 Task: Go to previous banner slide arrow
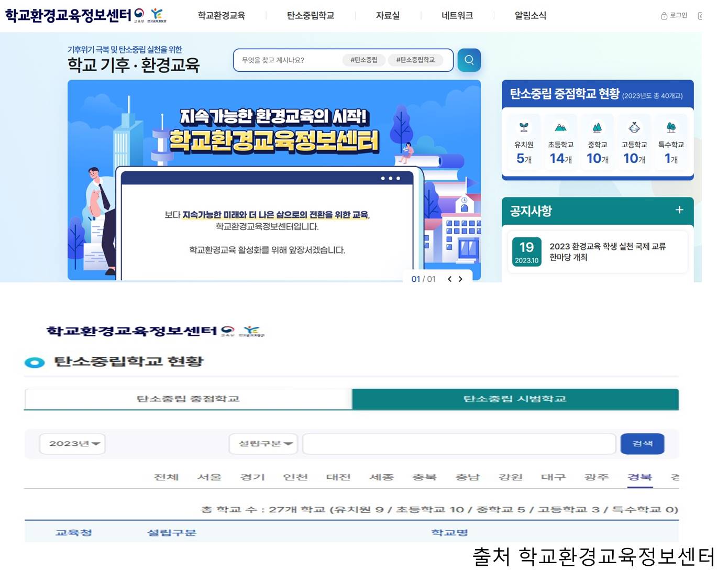(x=449, y=279)
